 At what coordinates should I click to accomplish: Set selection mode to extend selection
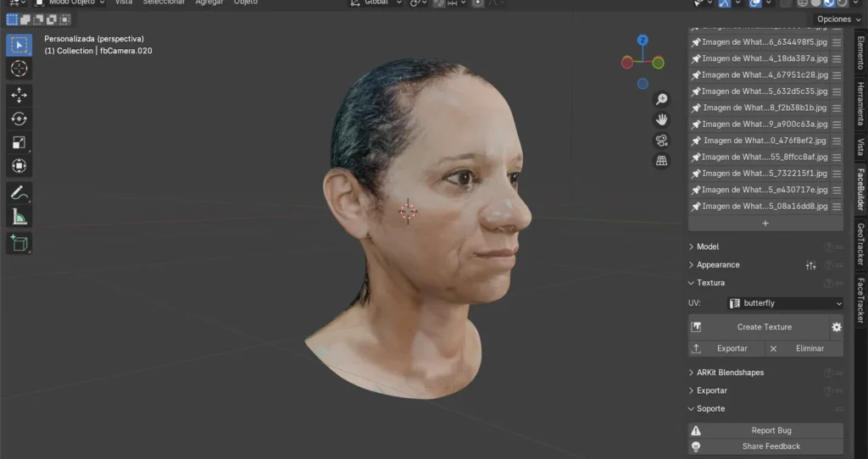(x=25, y=20)
